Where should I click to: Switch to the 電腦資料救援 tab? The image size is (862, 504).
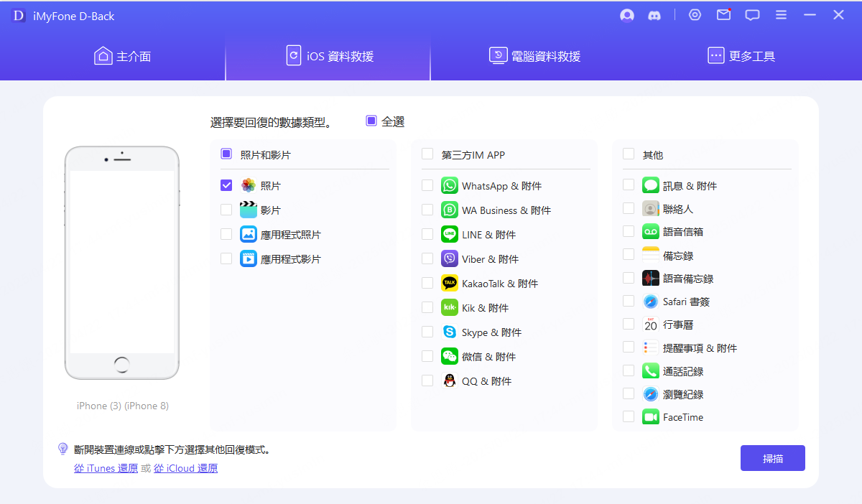pos(534,56)
